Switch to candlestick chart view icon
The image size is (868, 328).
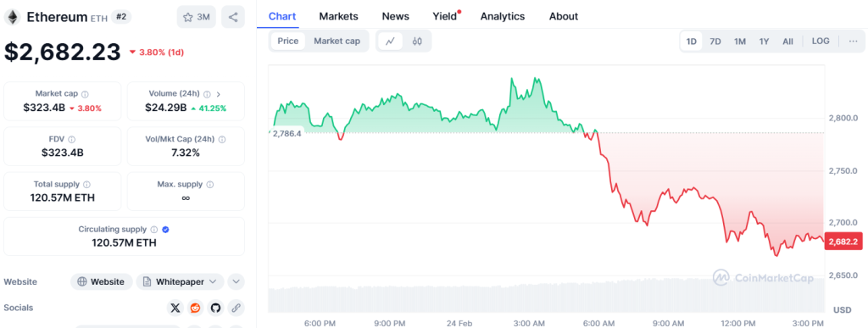417,41
